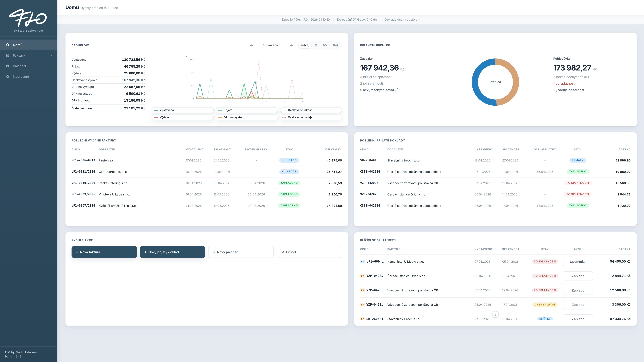Open the Domů menu item
The height and width of the screenshot is (362, 644).
(x=29, y=45)
